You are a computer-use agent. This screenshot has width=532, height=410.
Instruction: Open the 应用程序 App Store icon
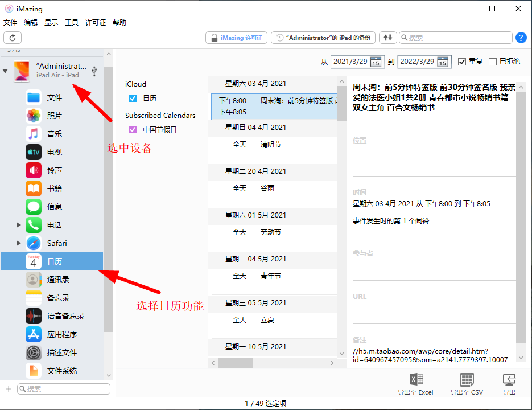point(34,334)
